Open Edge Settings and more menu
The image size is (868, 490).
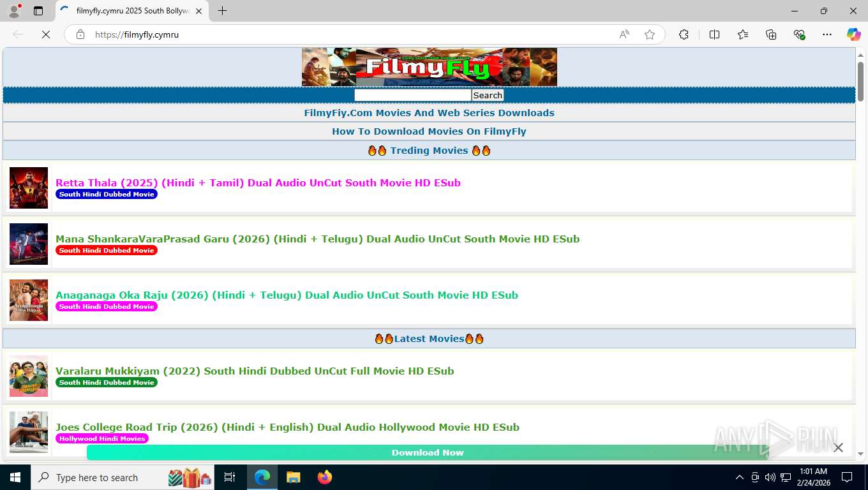tap(827, 34)
